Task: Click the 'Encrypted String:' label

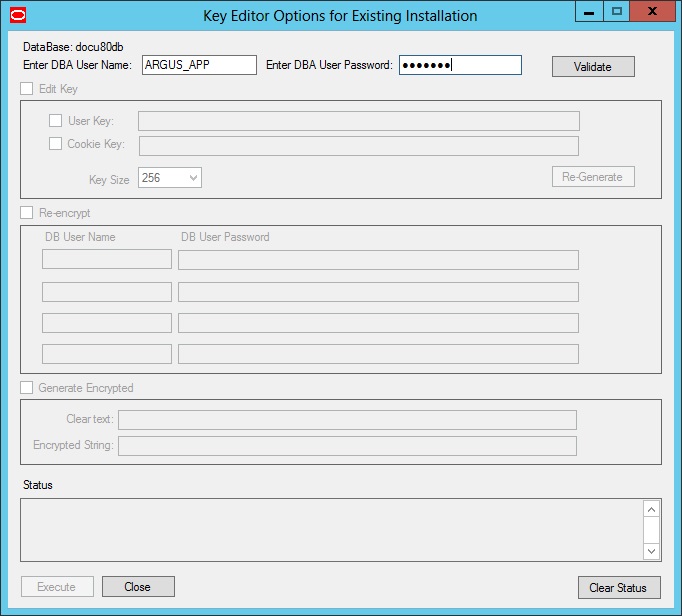Action: pos(74,445)
